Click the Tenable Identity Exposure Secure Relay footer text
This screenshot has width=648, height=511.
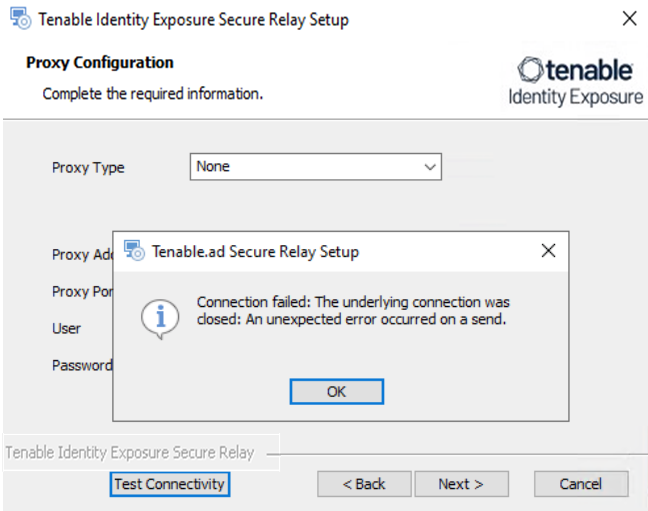(129, 452)
